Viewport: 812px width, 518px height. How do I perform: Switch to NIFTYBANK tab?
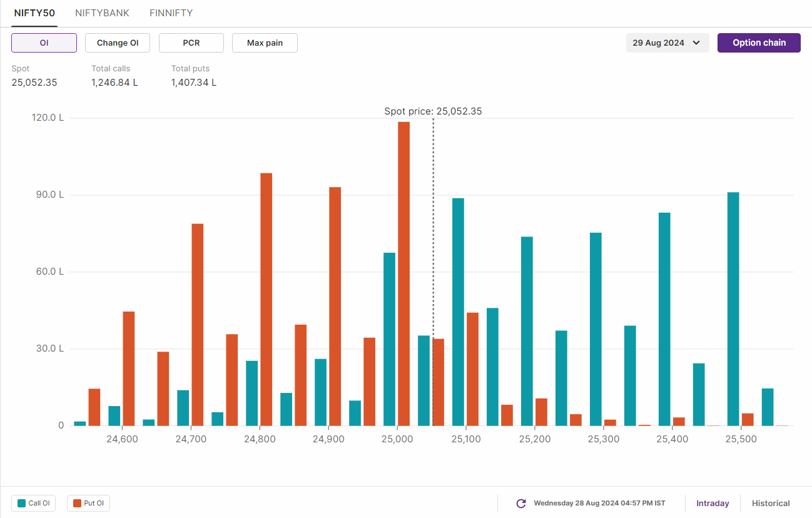[102, 13]
